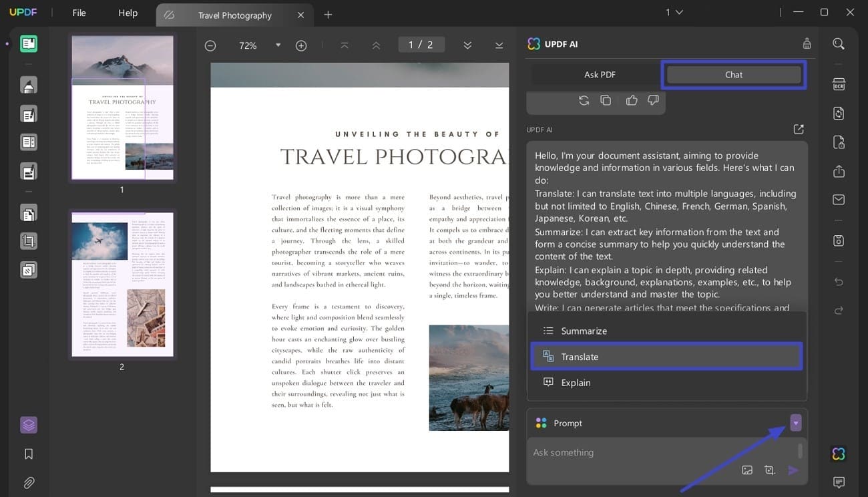Select the Comment annotation tool
This screenshot has height=497, width=868.
click(27, 85)
